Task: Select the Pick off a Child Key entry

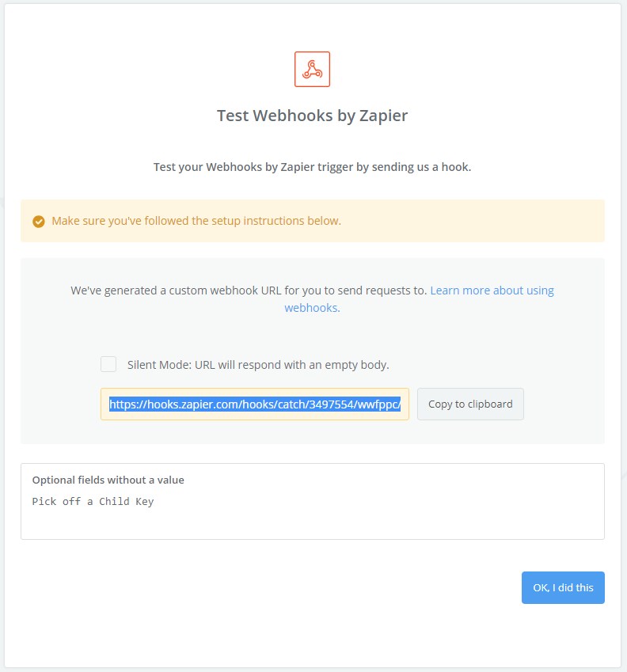Action: [x=93, y=501]
